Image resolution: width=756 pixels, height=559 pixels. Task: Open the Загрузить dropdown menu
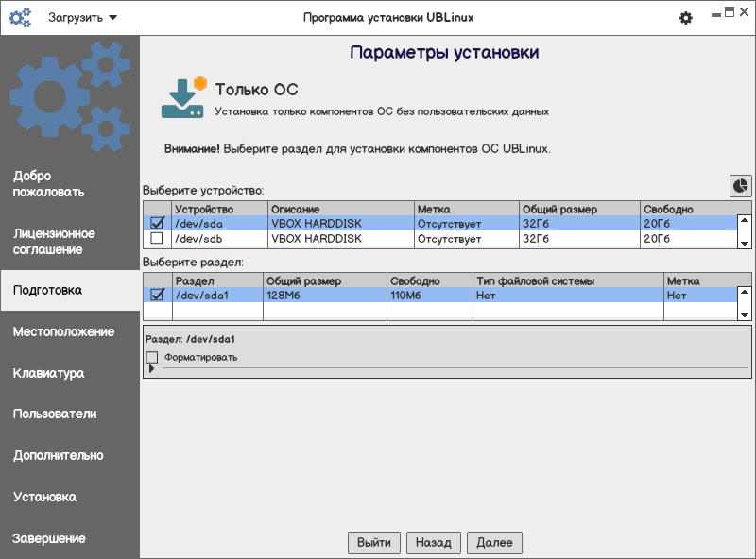tap(82, 18)
